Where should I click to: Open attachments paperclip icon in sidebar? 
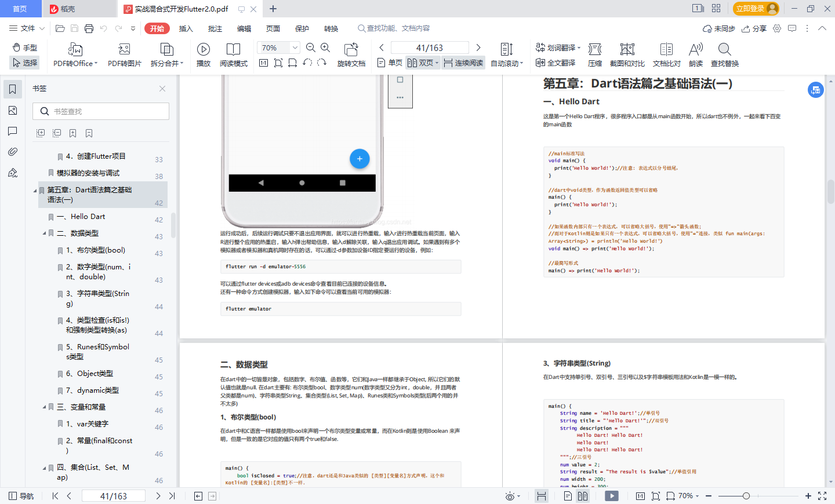pos(13,152)
